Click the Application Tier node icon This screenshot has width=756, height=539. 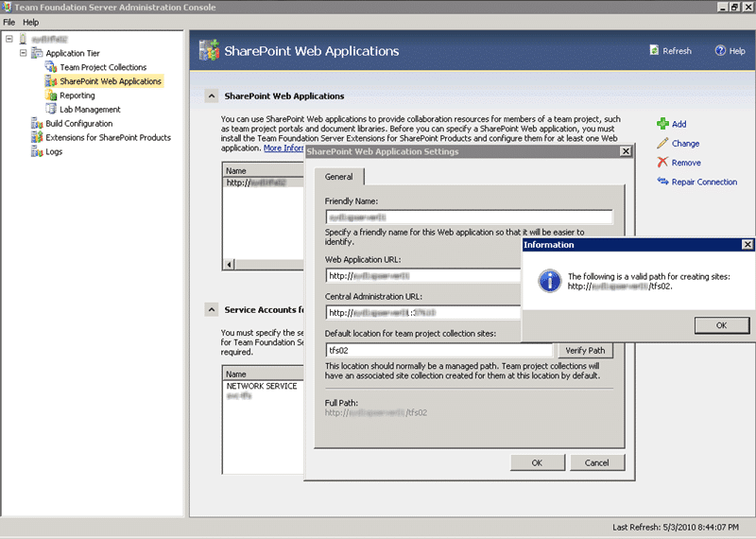(x=37, y=53)
